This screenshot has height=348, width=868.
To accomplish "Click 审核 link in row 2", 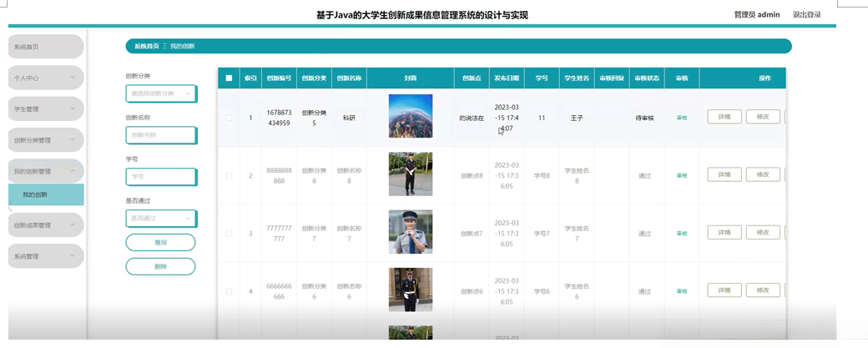I will pos(682,175).
